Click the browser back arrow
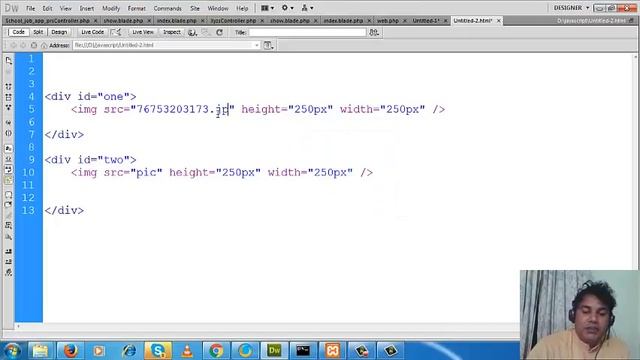Image resolution: width=640 pixels, height=360 pixels. coord(13,45)
